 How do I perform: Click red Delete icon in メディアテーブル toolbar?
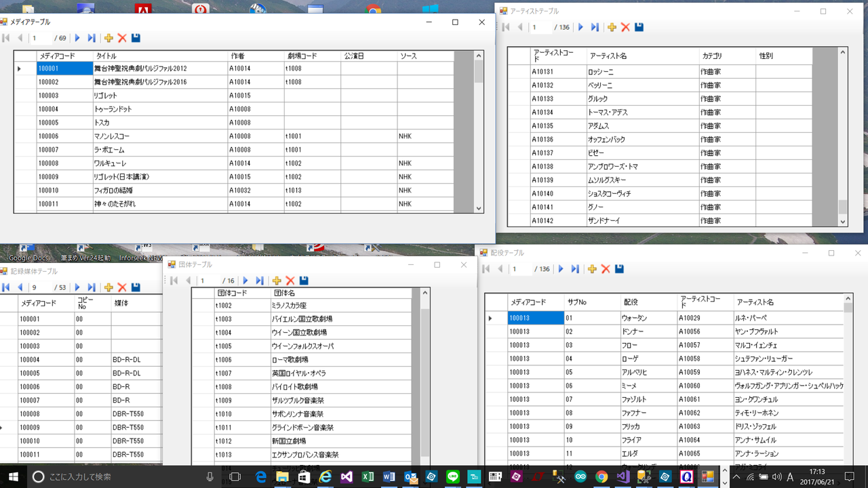(x=122, y=39)
